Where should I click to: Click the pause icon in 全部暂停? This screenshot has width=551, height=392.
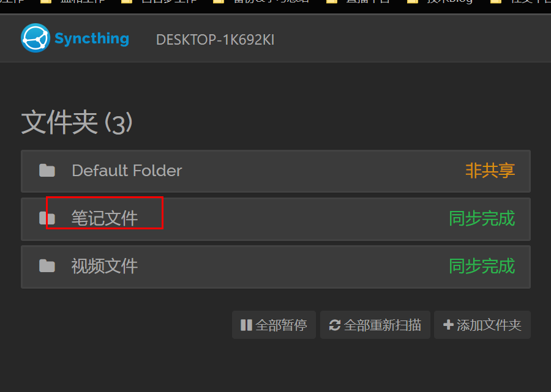pyautogui.click(x=246, y=325)
